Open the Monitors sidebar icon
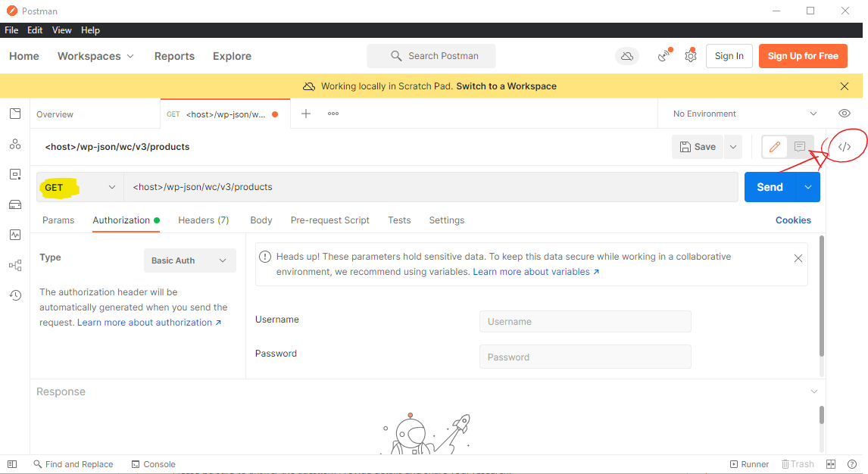868x474 pixels. click(x=15, y=235)
